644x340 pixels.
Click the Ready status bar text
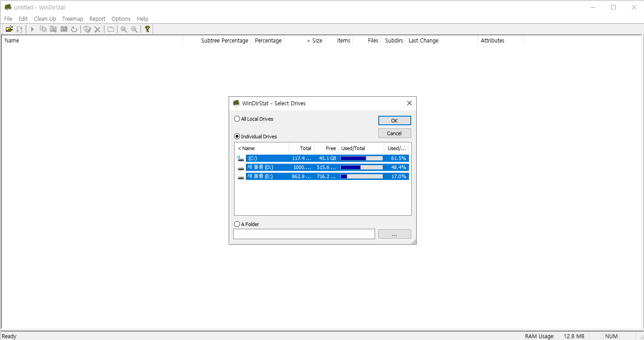9,336
